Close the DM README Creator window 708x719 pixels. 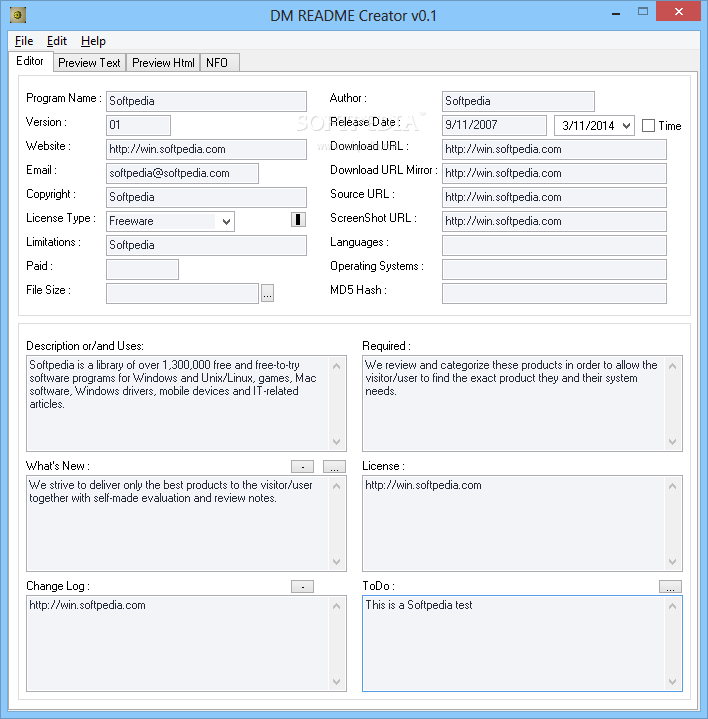click(x=679, y=11)
